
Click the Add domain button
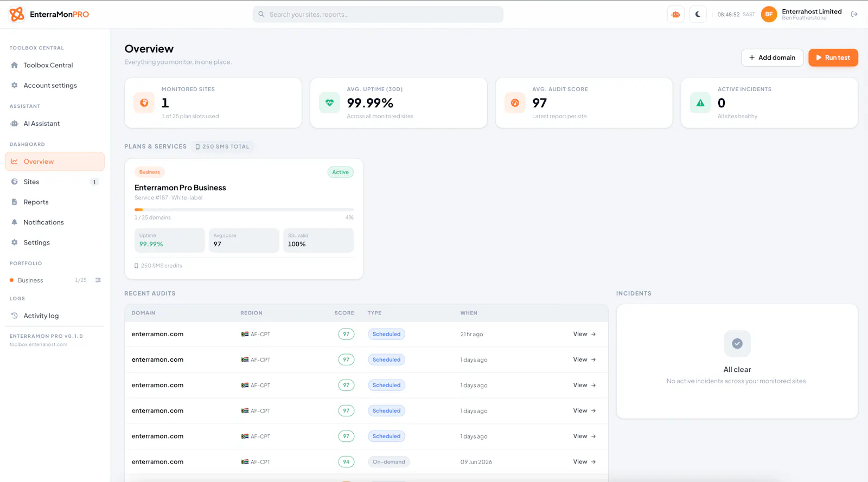[772, 57]
